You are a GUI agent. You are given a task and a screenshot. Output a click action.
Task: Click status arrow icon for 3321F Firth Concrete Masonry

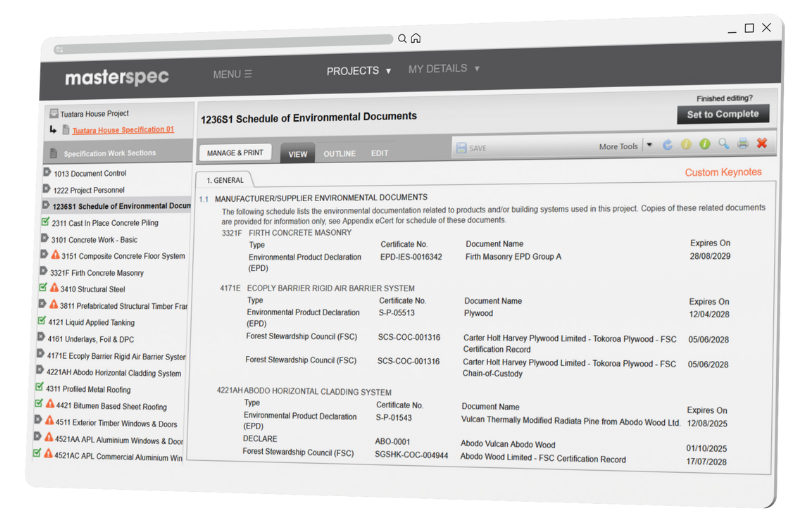(44, 271)
